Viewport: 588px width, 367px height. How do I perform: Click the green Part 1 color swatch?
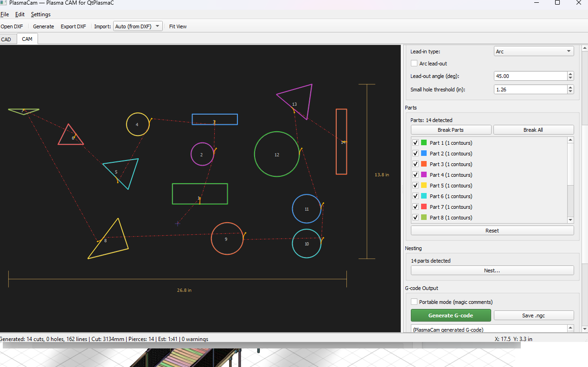tap(424, 143)
